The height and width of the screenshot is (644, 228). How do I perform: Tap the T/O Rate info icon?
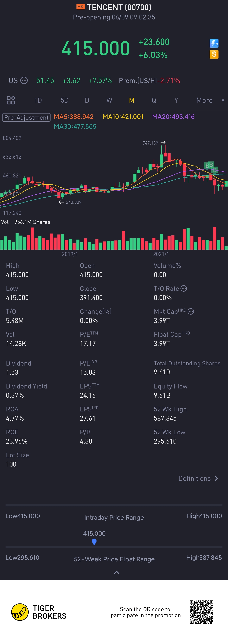(184, 288)
